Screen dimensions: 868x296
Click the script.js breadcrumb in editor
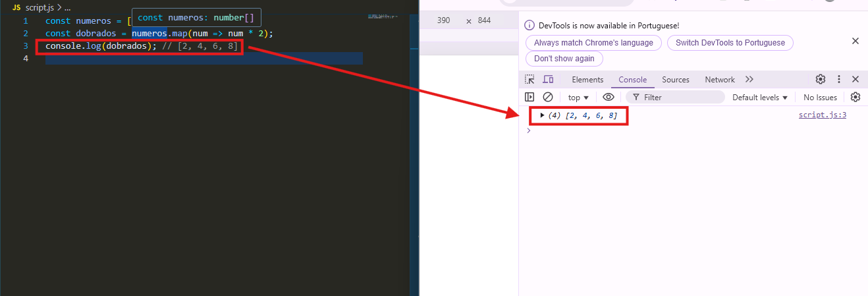(40, 7)
